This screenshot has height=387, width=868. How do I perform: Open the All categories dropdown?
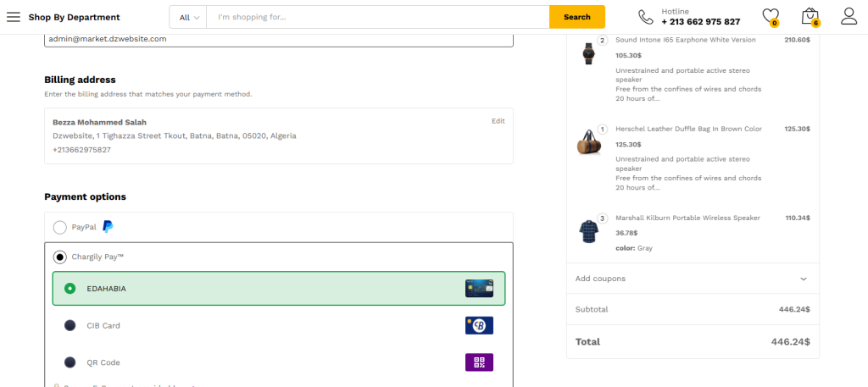[x=189, y=17]
